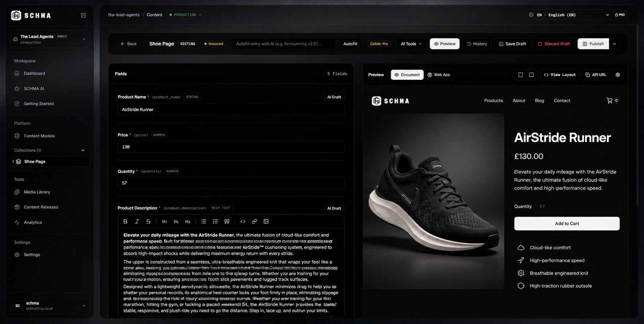Select first preview viewport size icon

[x=521, y=75]
